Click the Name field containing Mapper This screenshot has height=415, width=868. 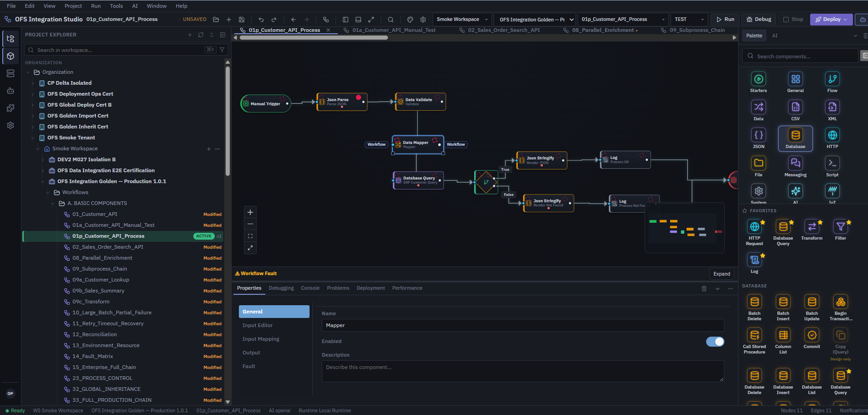click(523, 325)
